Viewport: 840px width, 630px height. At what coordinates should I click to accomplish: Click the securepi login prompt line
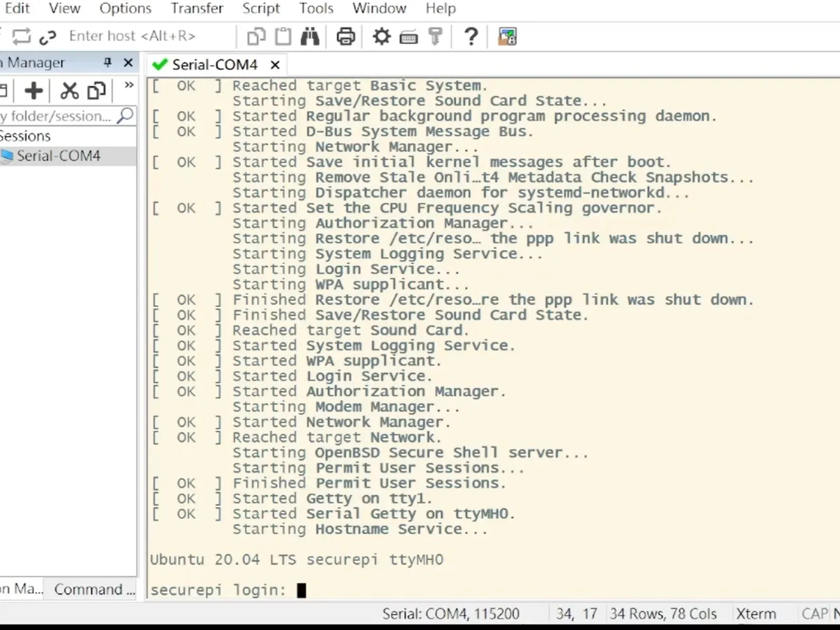pos(218,590)
